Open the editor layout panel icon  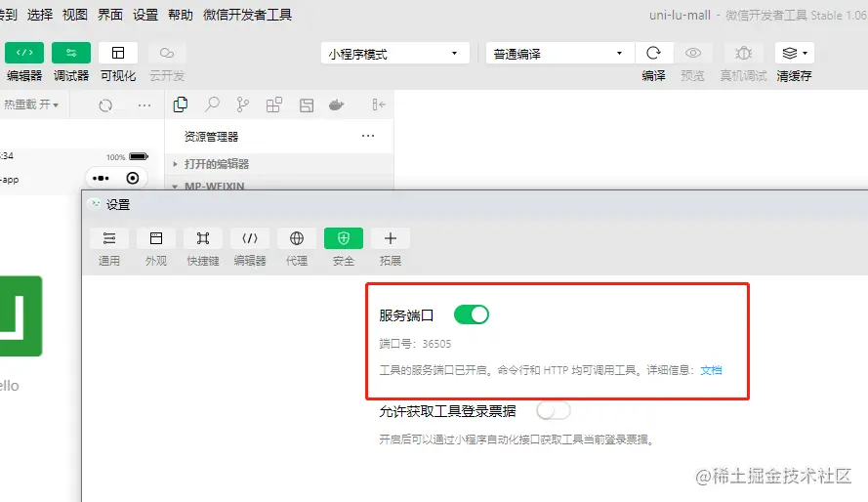(x=307, y=105)
